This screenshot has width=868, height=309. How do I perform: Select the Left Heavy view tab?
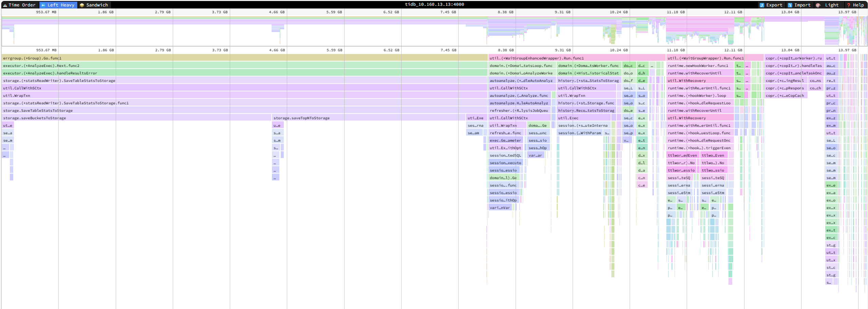[58, 5]
